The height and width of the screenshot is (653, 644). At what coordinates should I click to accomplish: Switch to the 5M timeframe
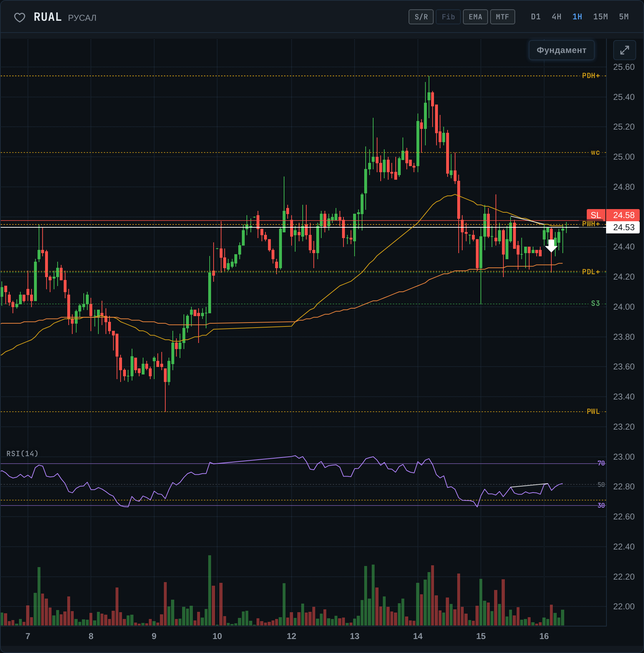[x=624, y=17]
